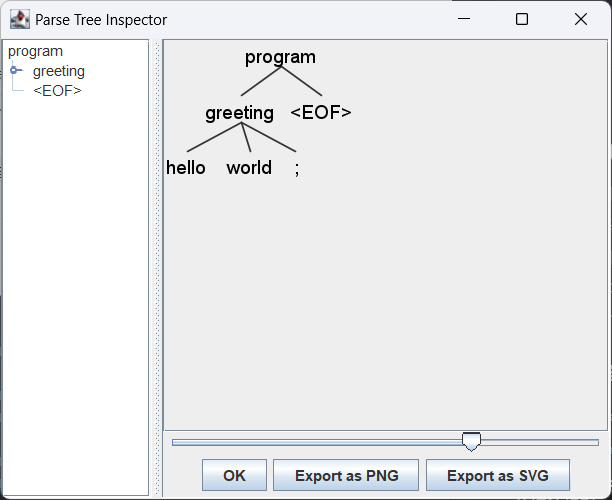Click Export as SVG

coord(498,475)
